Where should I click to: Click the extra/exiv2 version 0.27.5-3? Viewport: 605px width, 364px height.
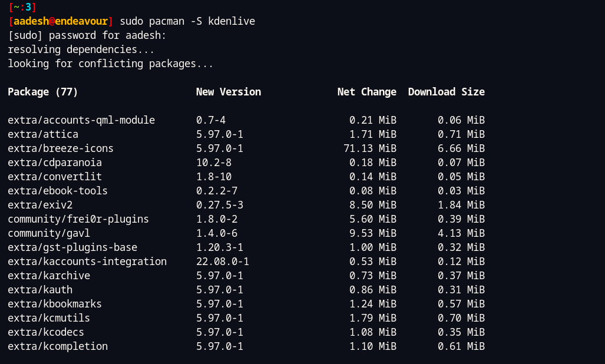[220, 205]
